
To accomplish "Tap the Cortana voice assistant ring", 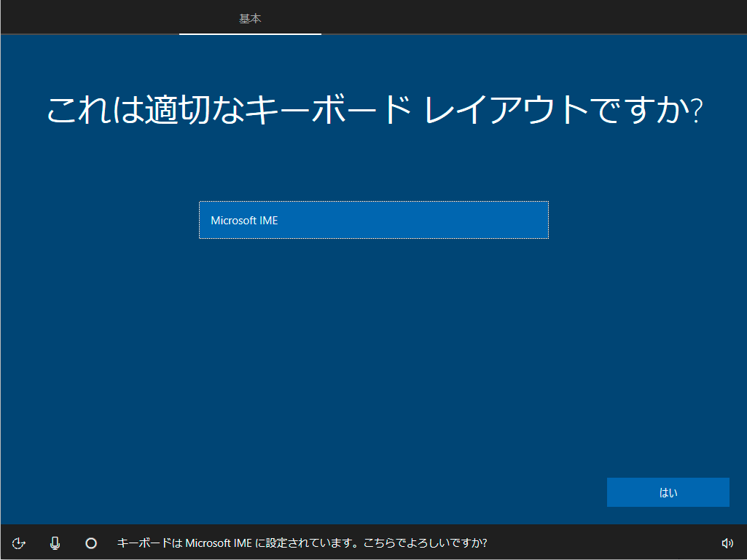I will 90,543.
